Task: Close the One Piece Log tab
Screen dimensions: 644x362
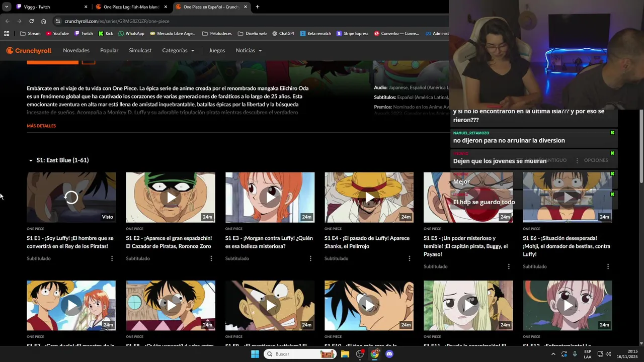Action: click(x=166, y=7)
